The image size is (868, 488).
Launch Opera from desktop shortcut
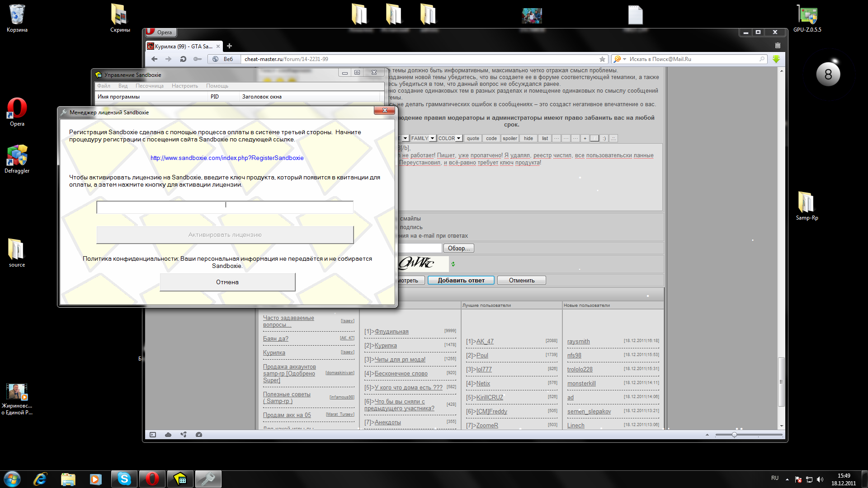point(17,113)
